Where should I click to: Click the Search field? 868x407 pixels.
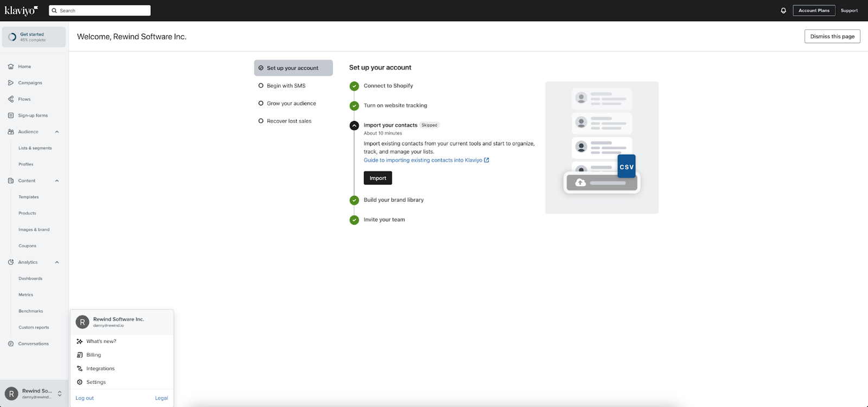click(100, 10)
